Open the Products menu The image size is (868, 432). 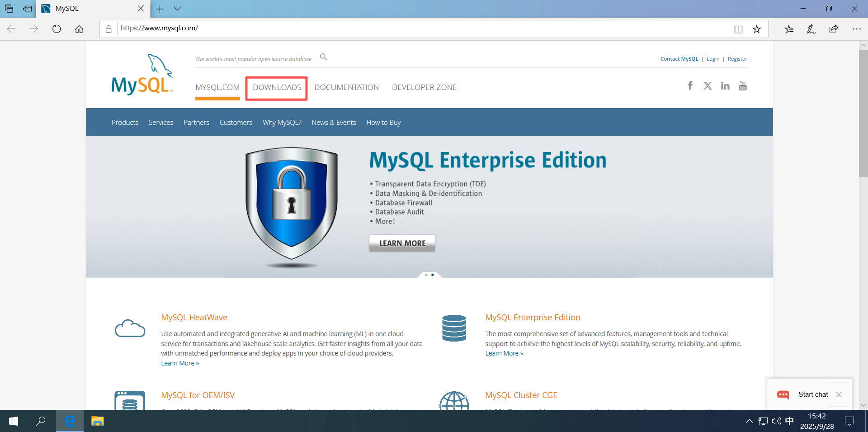pyautogui.click(x=125, y=123)
